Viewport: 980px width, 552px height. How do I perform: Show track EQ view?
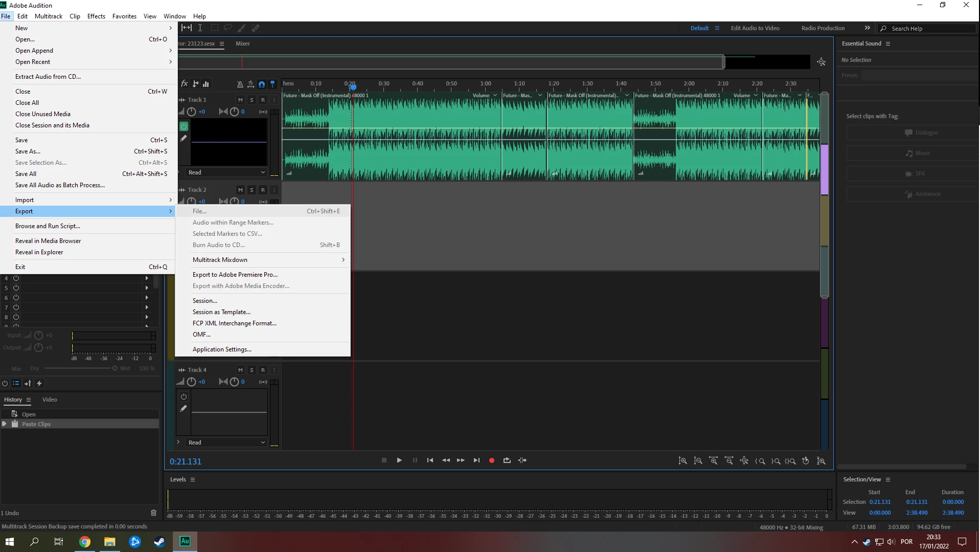(206, 84)
